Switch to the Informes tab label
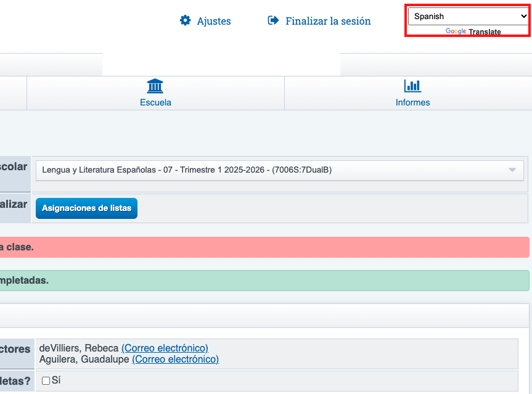 click(412, 102)
